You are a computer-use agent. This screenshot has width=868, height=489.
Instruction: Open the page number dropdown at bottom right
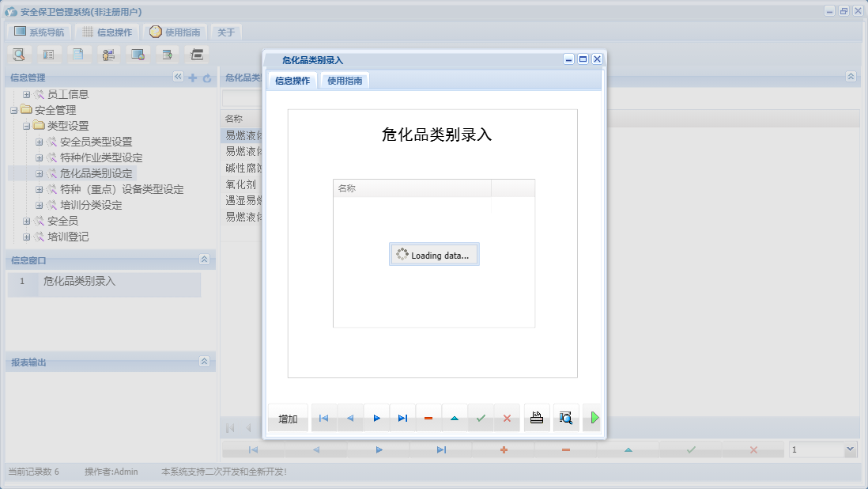pos(848,449)
